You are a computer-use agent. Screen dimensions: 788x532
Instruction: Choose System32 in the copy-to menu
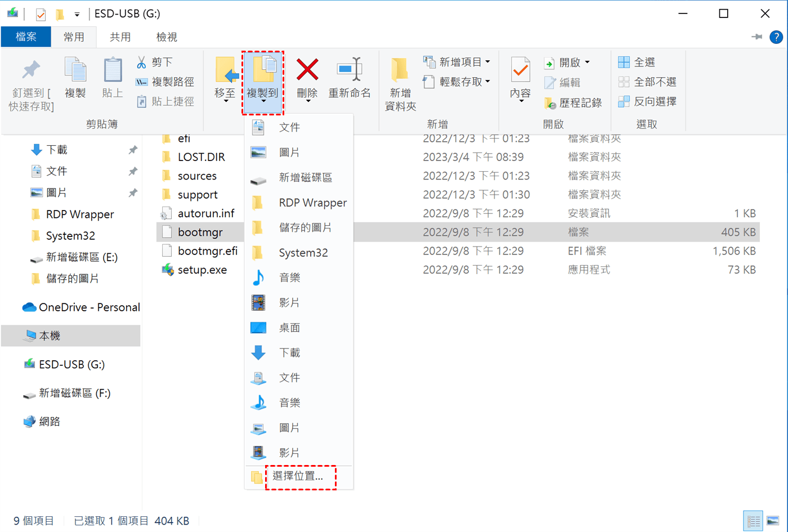tap(299, 253)
